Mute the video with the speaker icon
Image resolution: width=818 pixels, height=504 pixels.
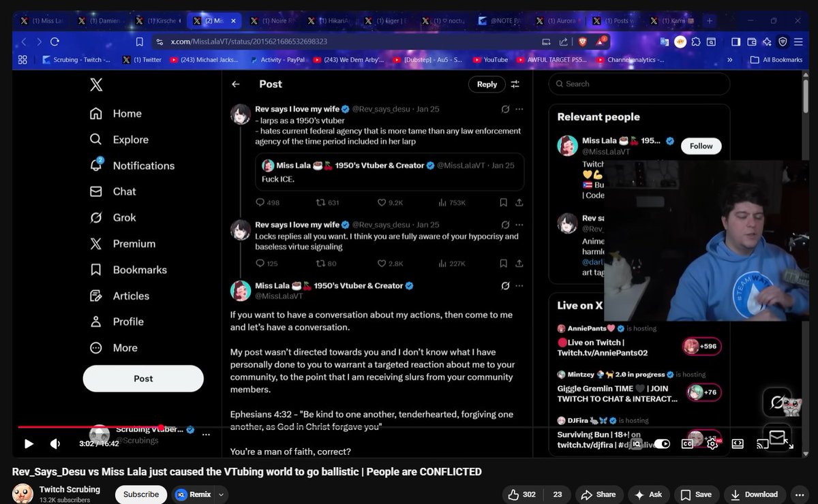click(55, 443)
